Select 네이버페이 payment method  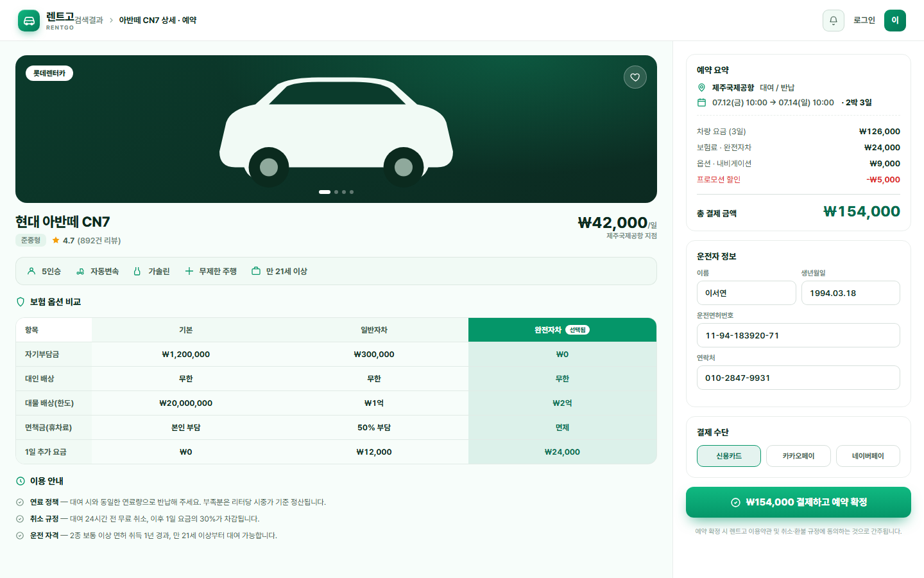[868, 456]
